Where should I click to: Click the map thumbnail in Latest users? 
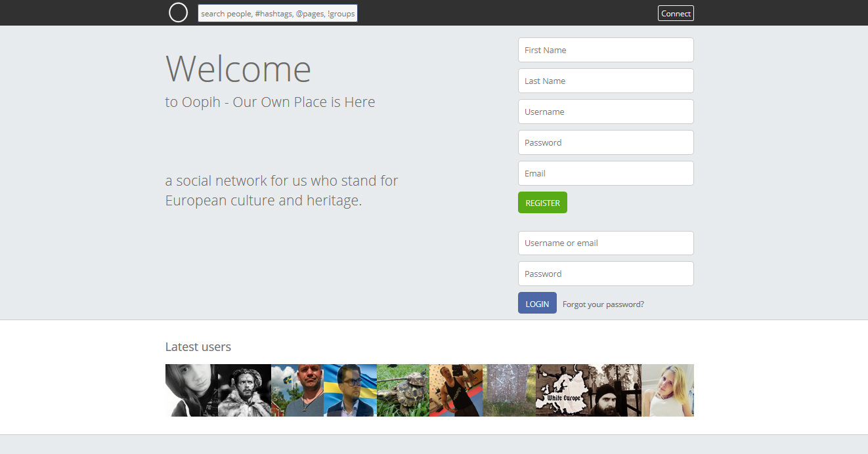click(562, 390)
